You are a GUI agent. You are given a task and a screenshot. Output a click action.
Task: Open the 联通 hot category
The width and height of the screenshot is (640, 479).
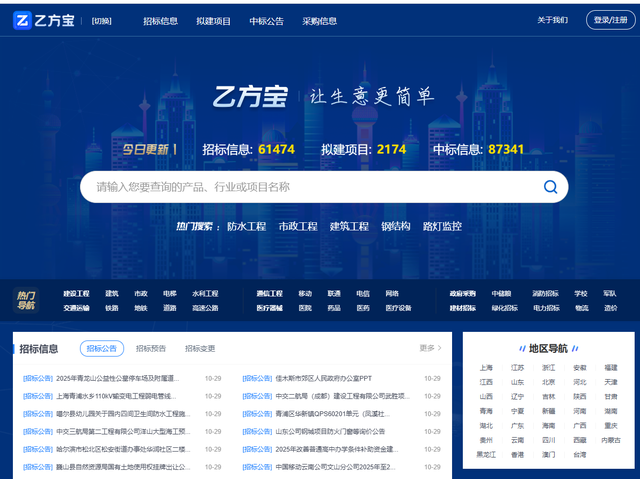click(334, 293)
